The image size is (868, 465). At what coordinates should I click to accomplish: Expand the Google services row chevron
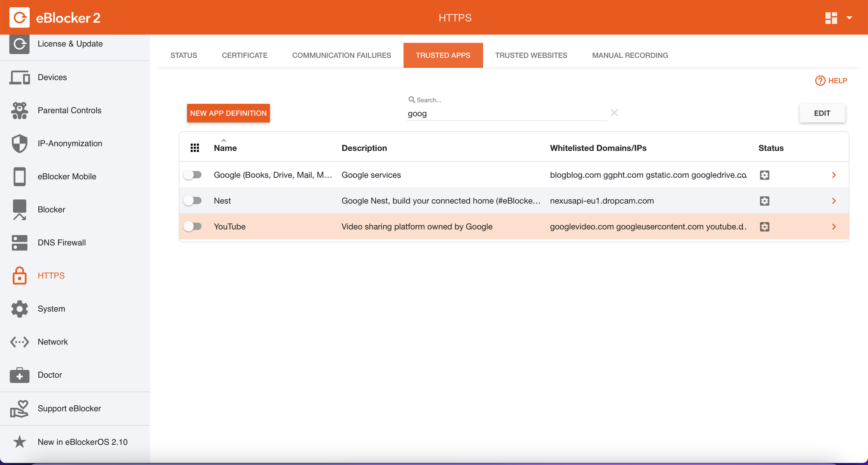[x=834, y=175]
